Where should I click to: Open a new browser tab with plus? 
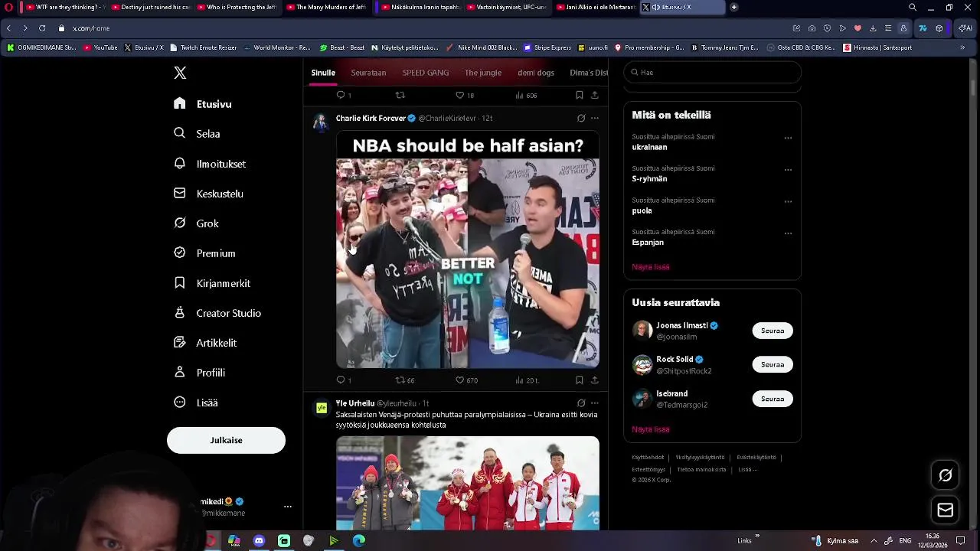(x=733, y=7)
